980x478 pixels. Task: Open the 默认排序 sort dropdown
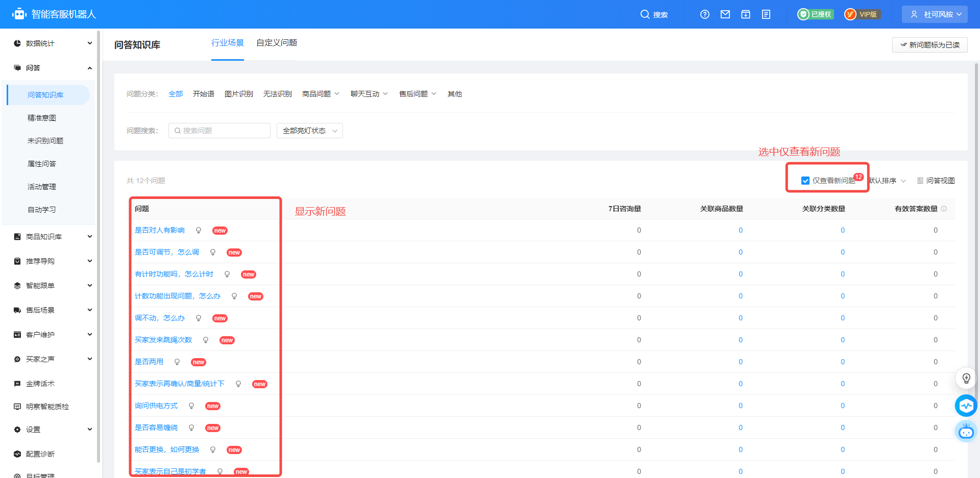[x=888, y=181]
